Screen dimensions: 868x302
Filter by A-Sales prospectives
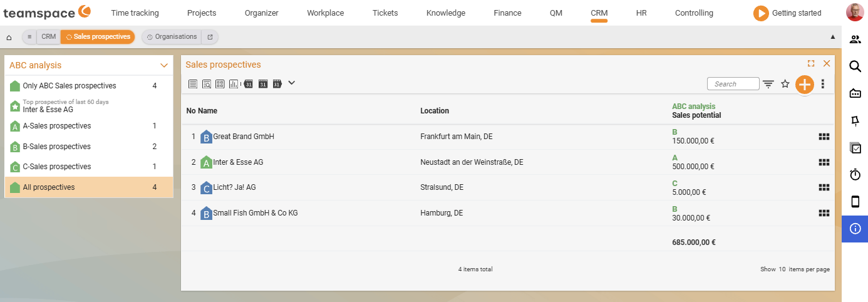[x=89, y=126]
